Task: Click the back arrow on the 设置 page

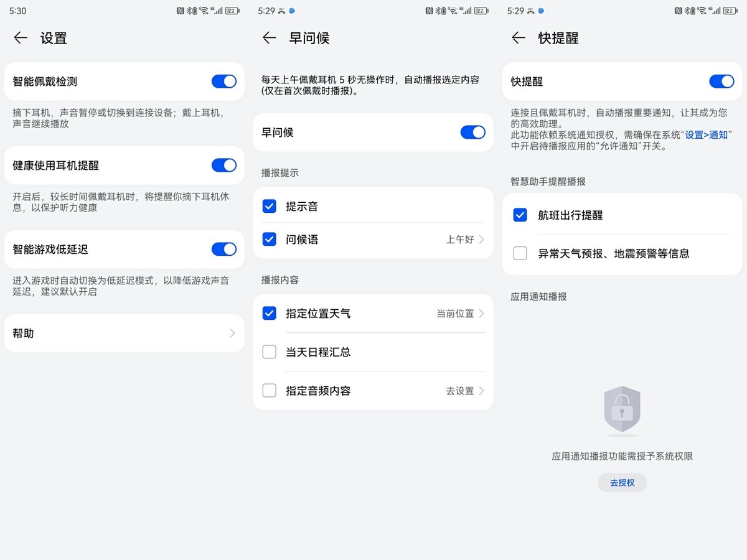Action: 21,38
